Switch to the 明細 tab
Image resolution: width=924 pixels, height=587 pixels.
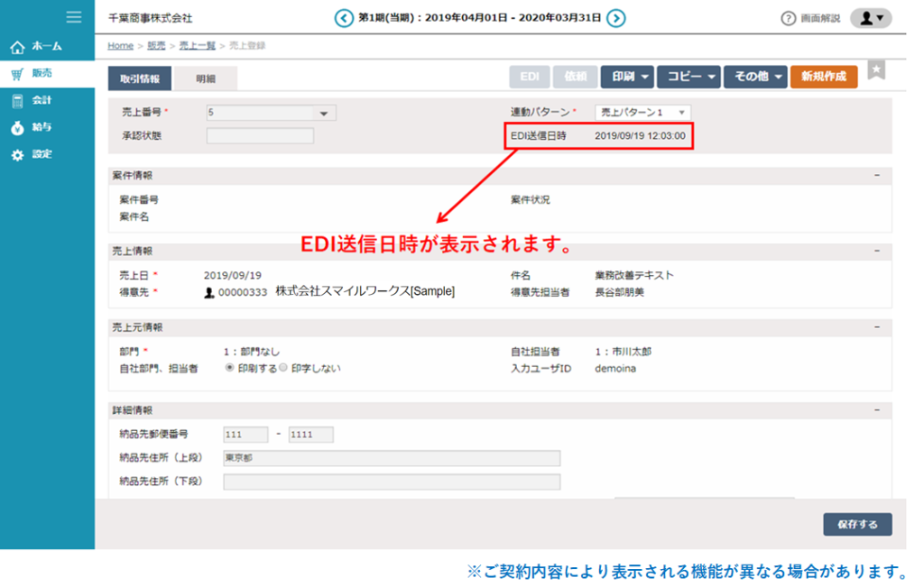click(206, 78)
